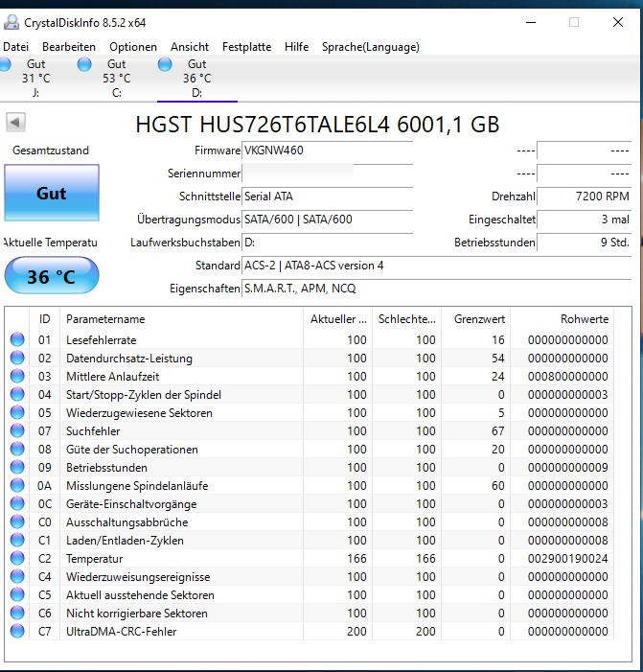
Task: Click status orb for Güte der Suchoperationen
Action: point(17,449)
